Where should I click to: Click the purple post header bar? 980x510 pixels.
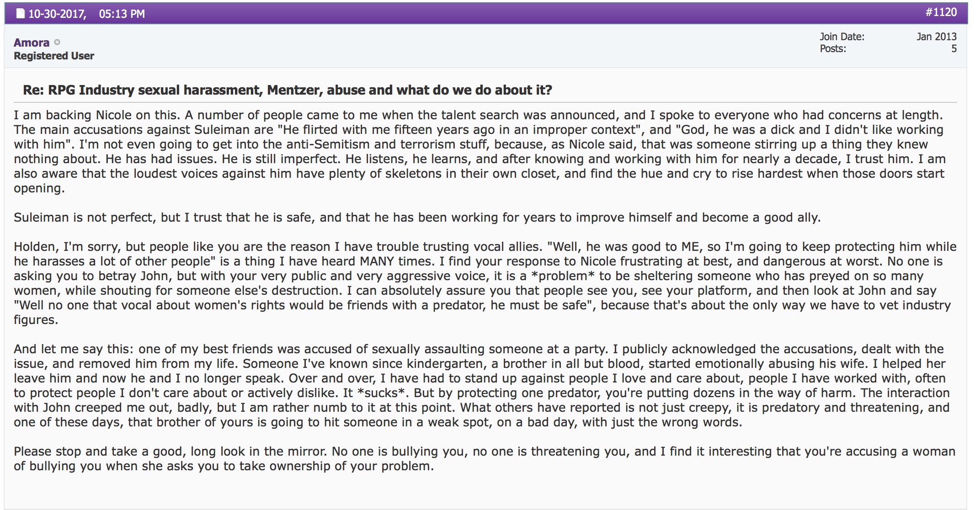pyautogui.click(x=486, y=13)
